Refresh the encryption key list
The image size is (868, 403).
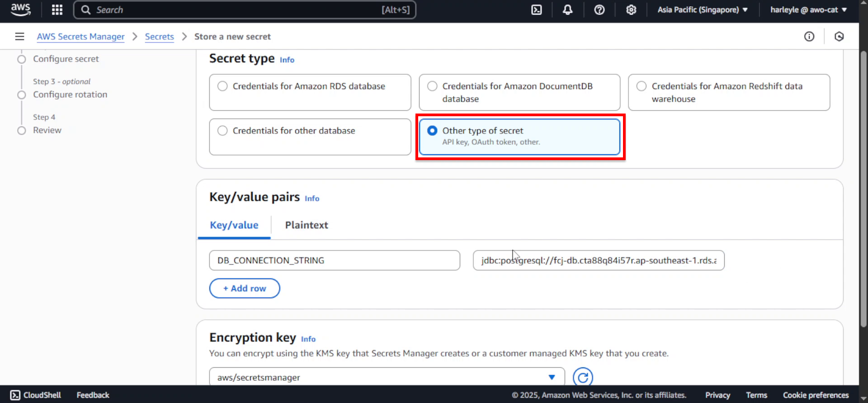point(583,377)
